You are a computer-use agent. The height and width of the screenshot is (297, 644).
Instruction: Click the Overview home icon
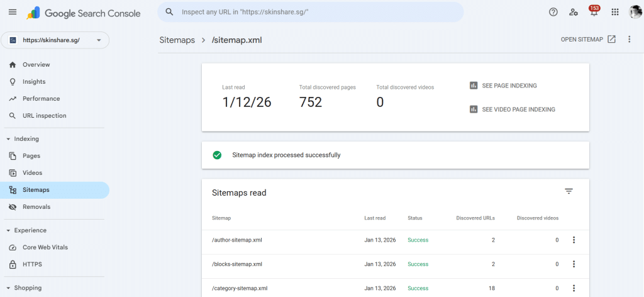13,64
